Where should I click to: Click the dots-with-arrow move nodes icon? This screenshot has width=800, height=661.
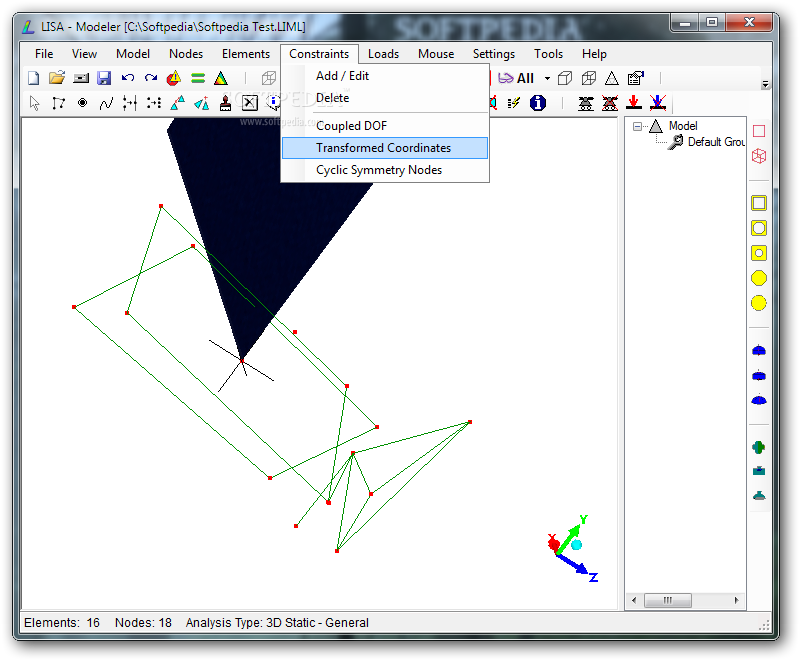pos(154,103)
